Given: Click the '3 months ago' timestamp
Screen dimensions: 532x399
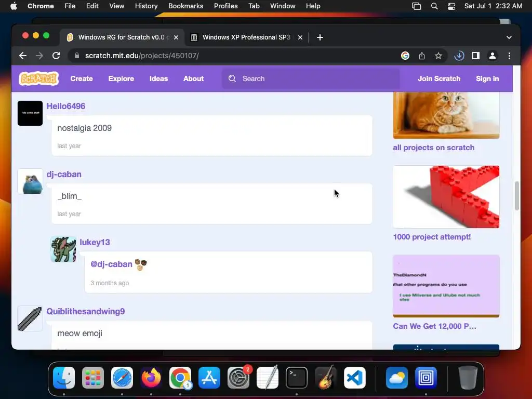Looking at the screenshot, I should (x=110, y=283).
